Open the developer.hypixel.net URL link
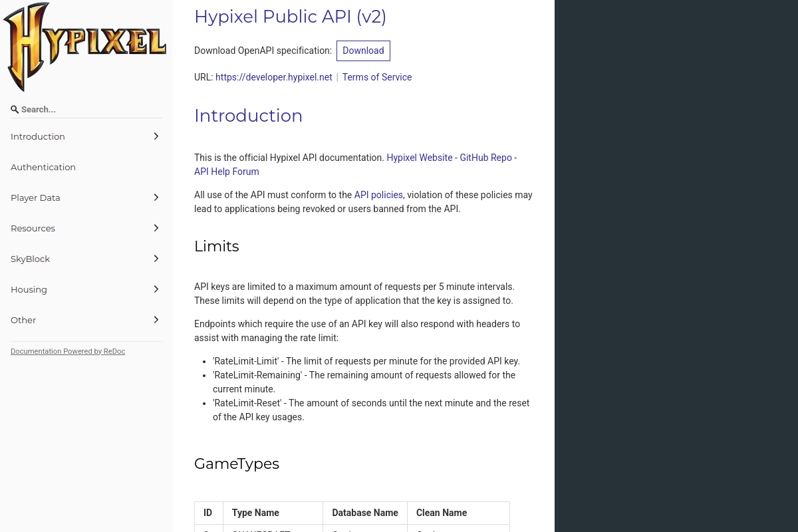Image resolution: width=798 pixels, height=532 pixels. (x=274, y=77)
